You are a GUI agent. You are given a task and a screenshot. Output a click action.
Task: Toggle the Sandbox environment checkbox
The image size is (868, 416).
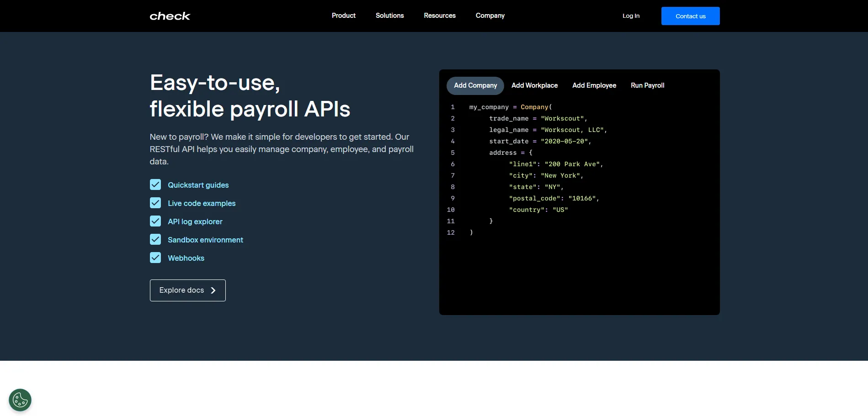pyautogui.click(x=155, y=239)
